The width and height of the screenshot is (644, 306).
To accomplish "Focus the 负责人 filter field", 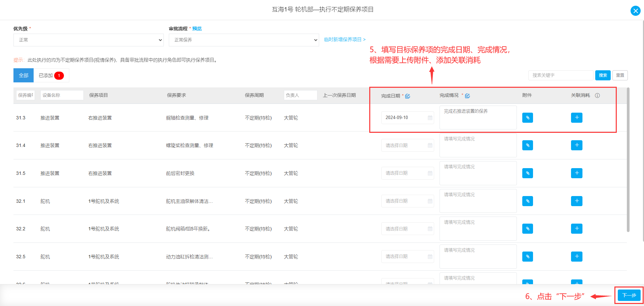I will pos(300,95).
